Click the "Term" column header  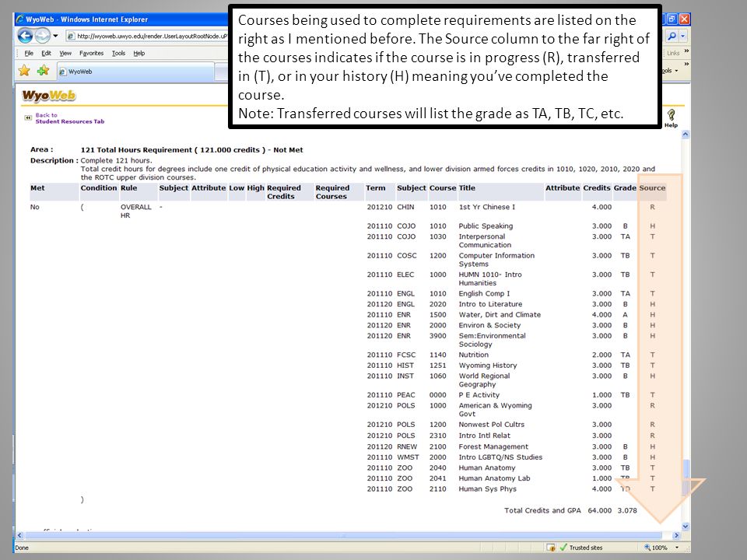tap(375, 188)
